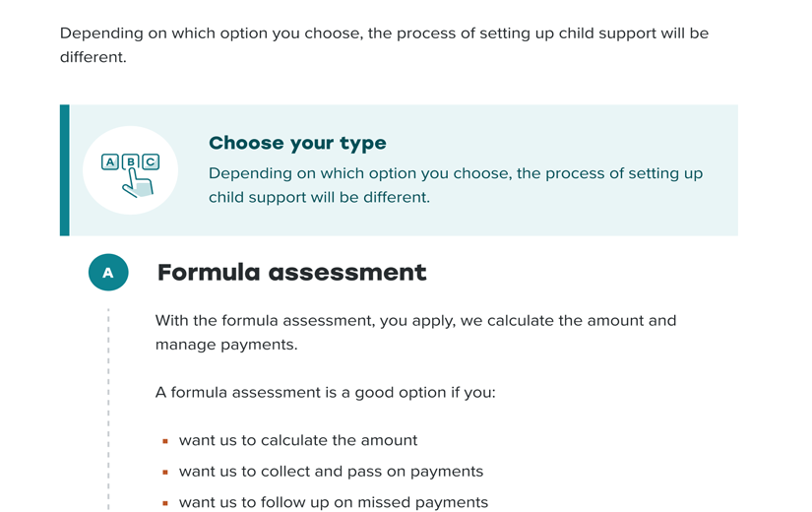Click the 'B' key in ABC icon

tap(131, 161)
